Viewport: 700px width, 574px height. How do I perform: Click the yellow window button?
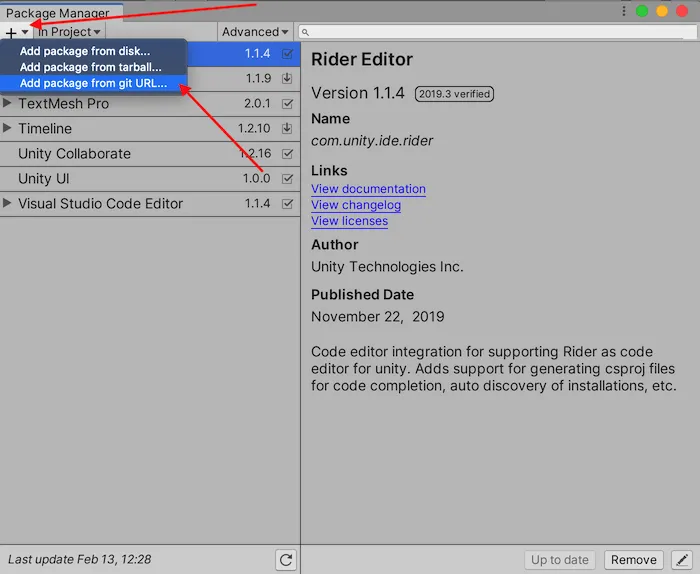point(662,11)
